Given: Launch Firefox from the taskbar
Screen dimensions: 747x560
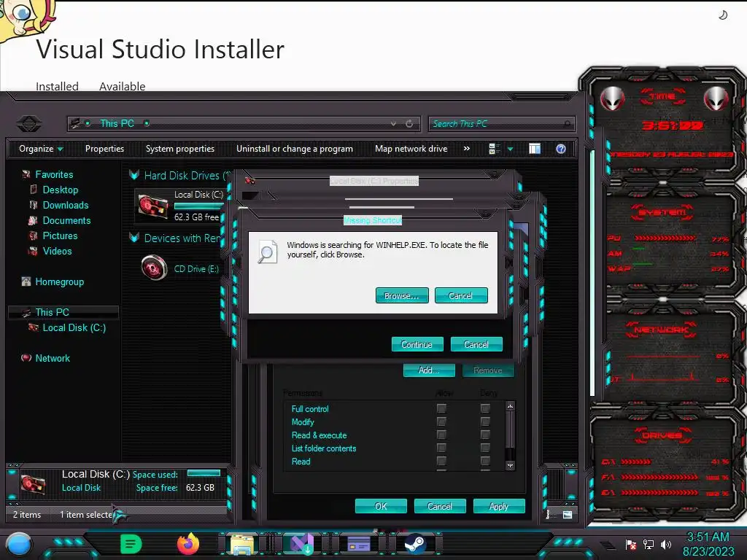Looking at the screenshot, I should [x=188, y=544].
